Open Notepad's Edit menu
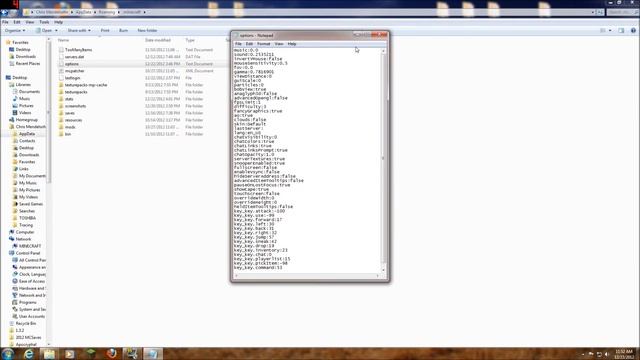 (x=249, y=44)
